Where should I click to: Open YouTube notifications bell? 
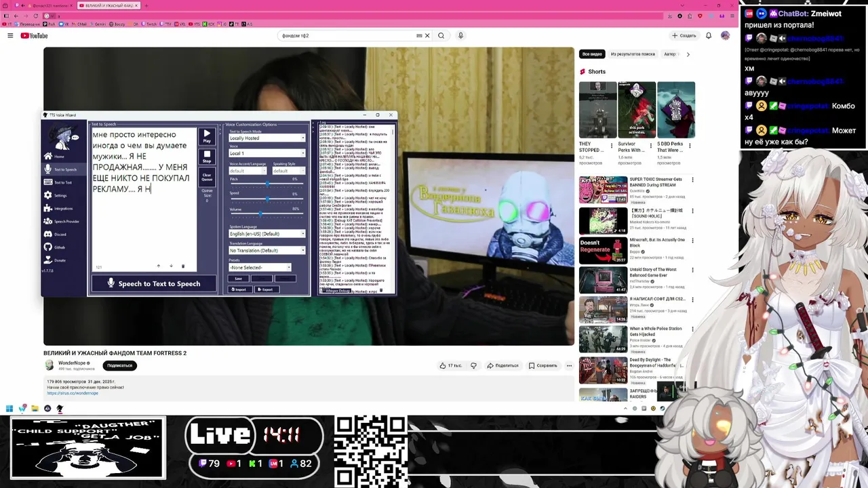pos(709,36)
